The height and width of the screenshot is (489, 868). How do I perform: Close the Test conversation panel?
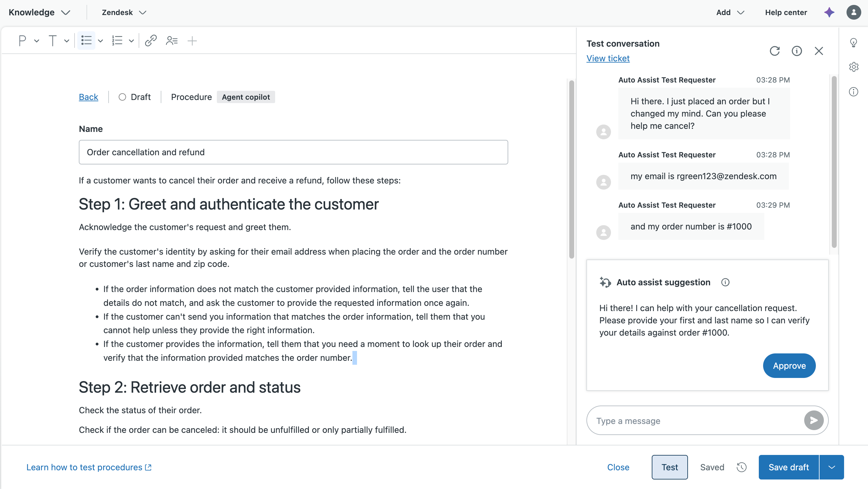[819, 51]
